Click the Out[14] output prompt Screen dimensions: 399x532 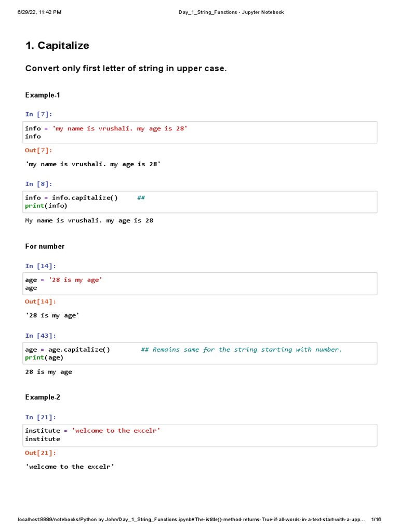click(41, 301)
